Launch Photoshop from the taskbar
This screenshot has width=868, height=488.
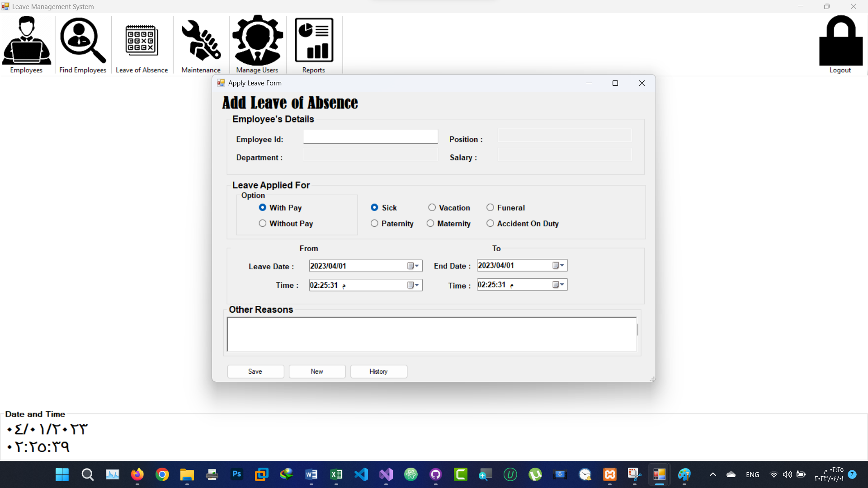236,474
